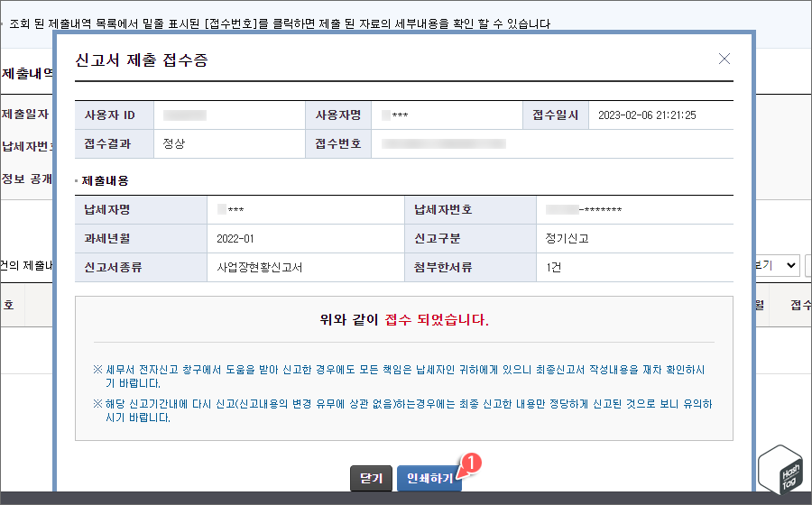The width and height of the screenshot is (812, 505).
Task: Click the 신고구분 value 정기신고
Action: pyautogui.click(x=567, y=239)
